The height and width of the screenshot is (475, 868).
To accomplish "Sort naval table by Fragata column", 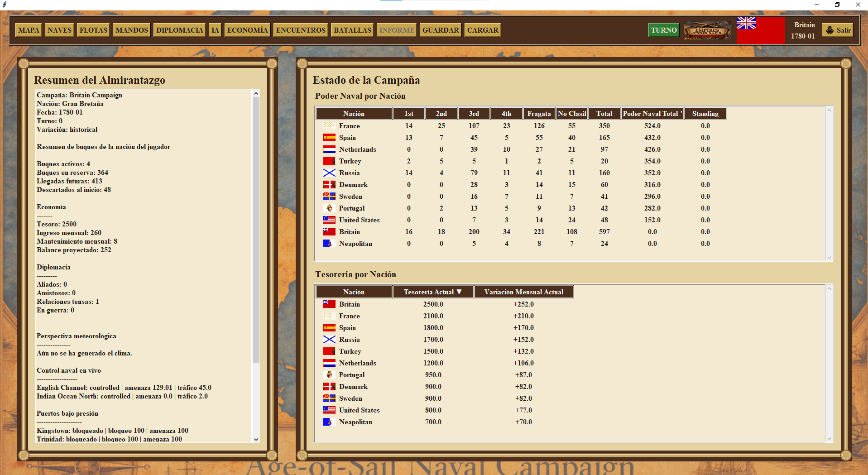I will point(539,114).
